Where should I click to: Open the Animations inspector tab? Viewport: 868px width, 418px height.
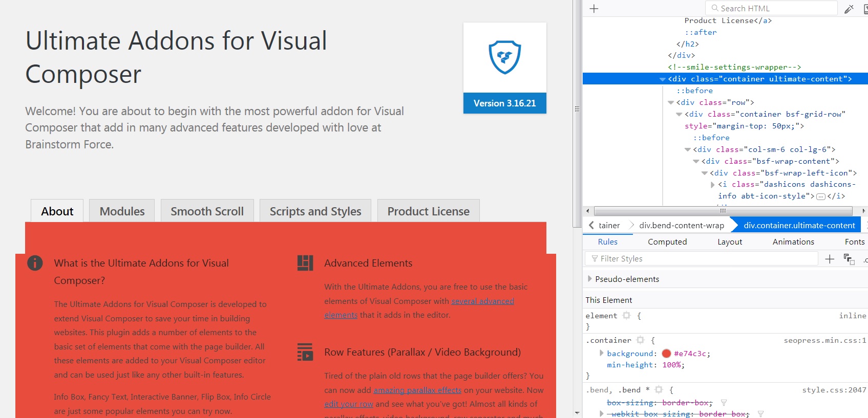pos(793,241)
